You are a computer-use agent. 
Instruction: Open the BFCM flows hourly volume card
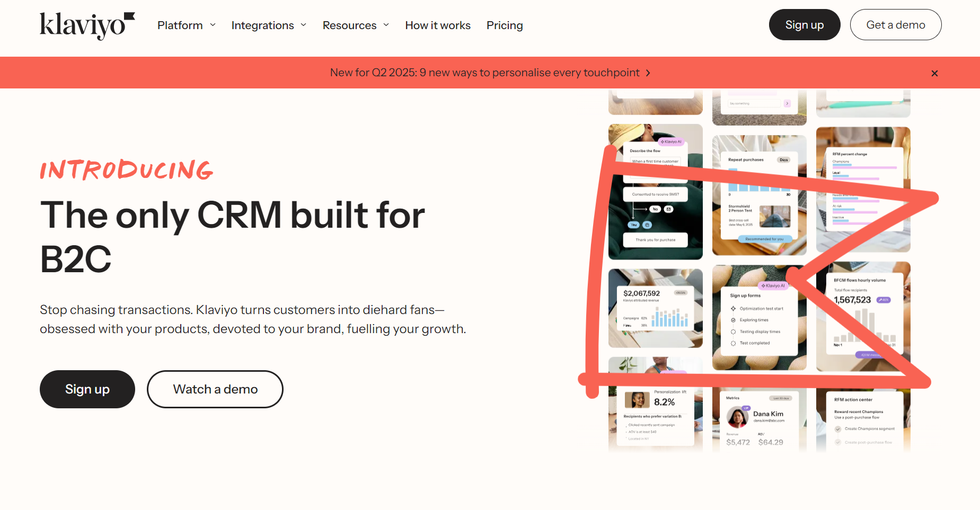click(x=863, y=317)
